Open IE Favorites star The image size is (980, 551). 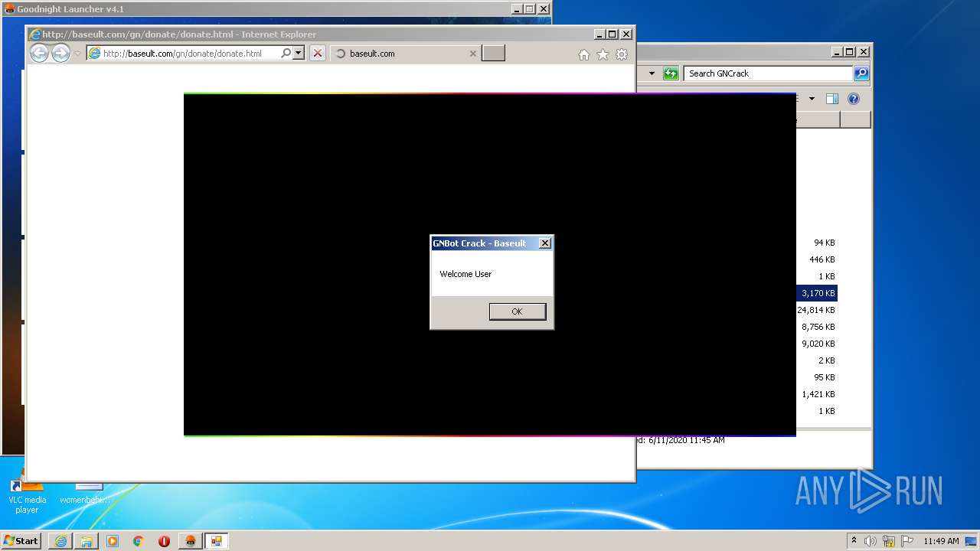(603, 54)
